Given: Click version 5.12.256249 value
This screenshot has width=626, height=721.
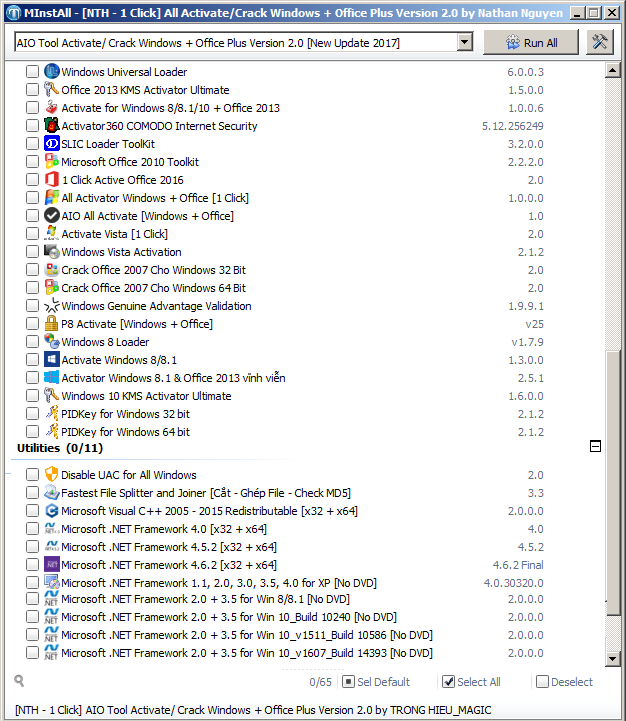Looking at the screenshot, I should tap(512, 126).
